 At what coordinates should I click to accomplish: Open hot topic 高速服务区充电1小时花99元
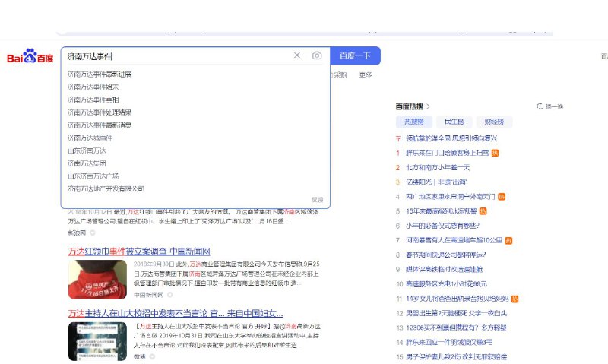pos(446,284)
